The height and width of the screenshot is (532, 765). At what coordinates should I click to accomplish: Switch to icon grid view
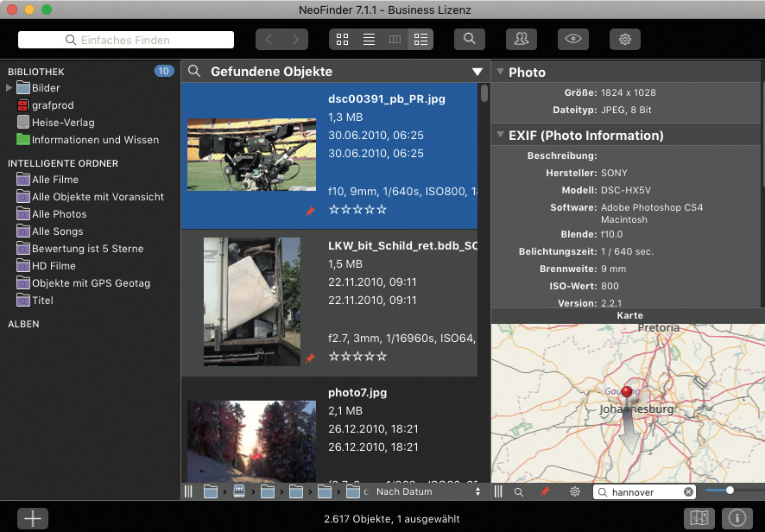[x=342, y=40]
